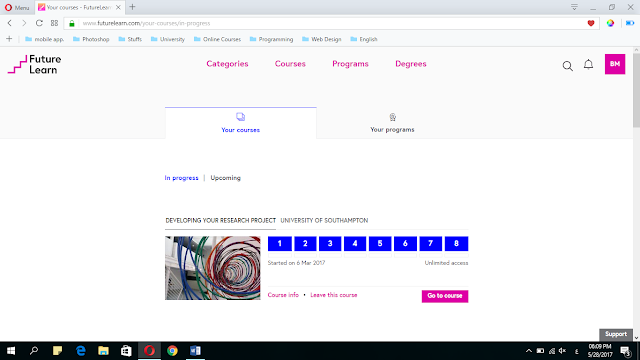Open the BM profile avatar
Image resolution: width=640 pixels, height=360 pixels.
point(615,64)
